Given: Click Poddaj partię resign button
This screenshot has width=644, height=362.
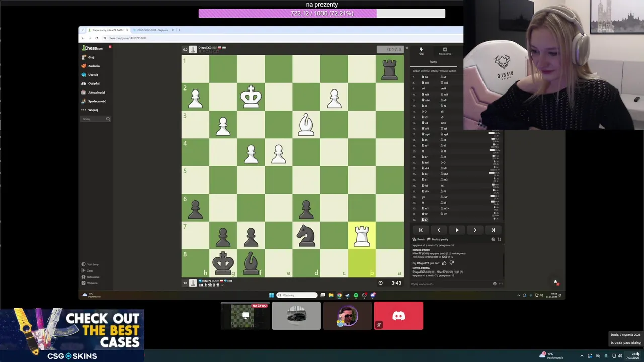Looking at the screenshot, I should 438,239.
